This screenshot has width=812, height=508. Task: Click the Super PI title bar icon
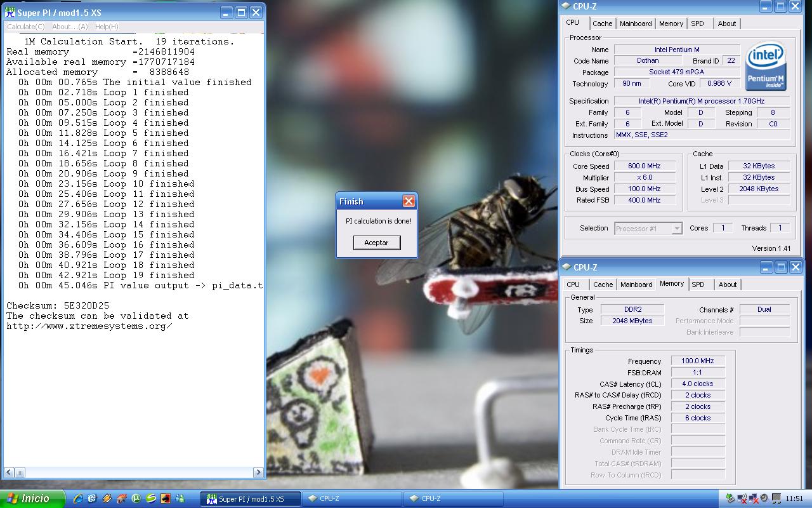pyautogui.click(x=10, y=12)
